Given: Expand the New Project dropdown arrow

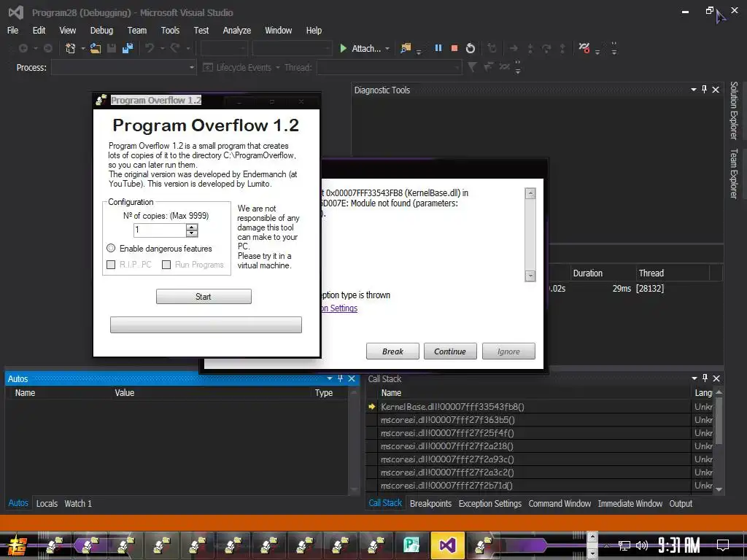Looking at the screenshot, I should [83, 49].
